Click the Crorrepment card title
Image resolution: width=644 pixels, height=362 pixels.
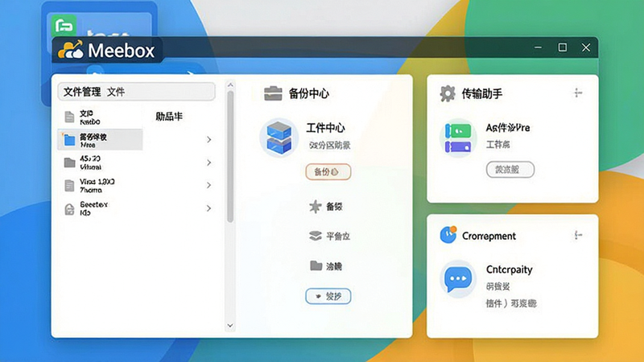[489, 236]
